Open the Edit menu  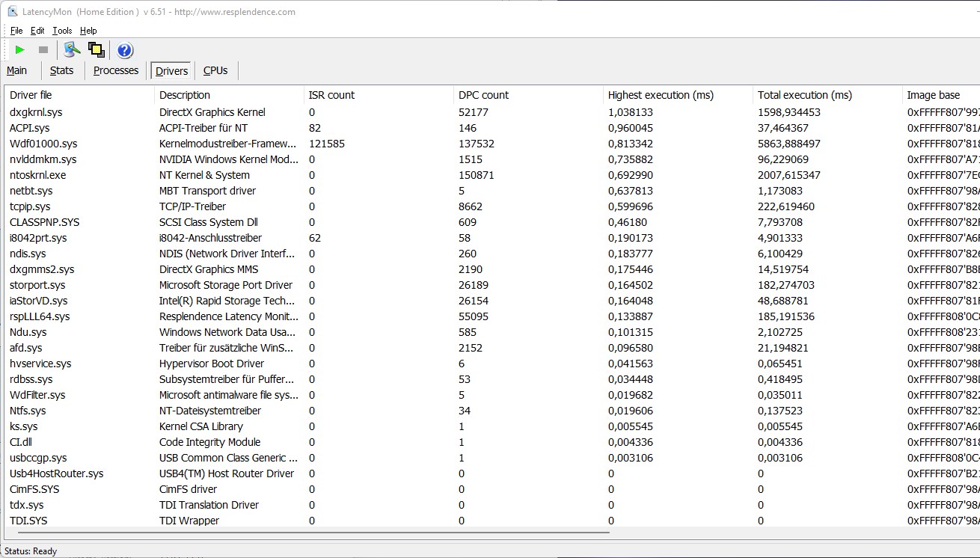[x=37, y=31]
